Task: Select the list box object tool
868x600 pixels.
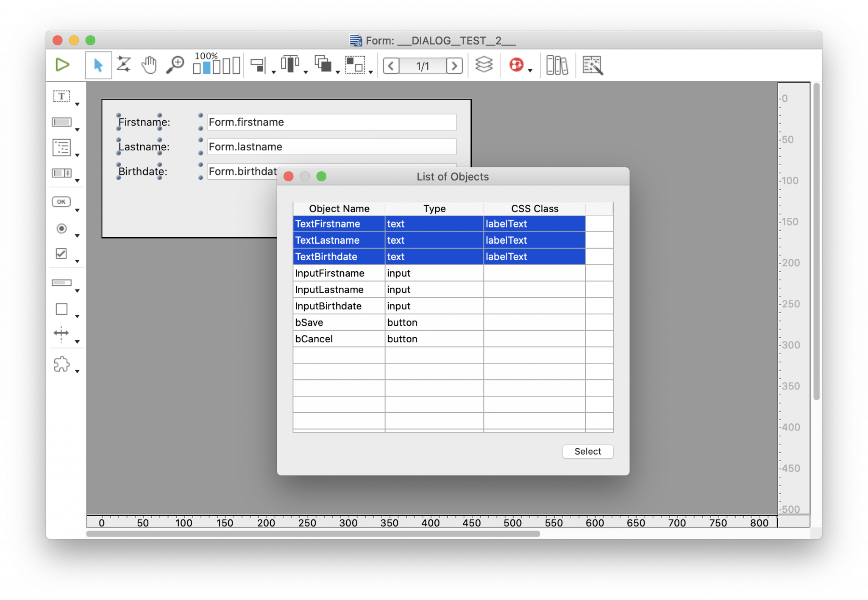Action: tap(62, 147)
